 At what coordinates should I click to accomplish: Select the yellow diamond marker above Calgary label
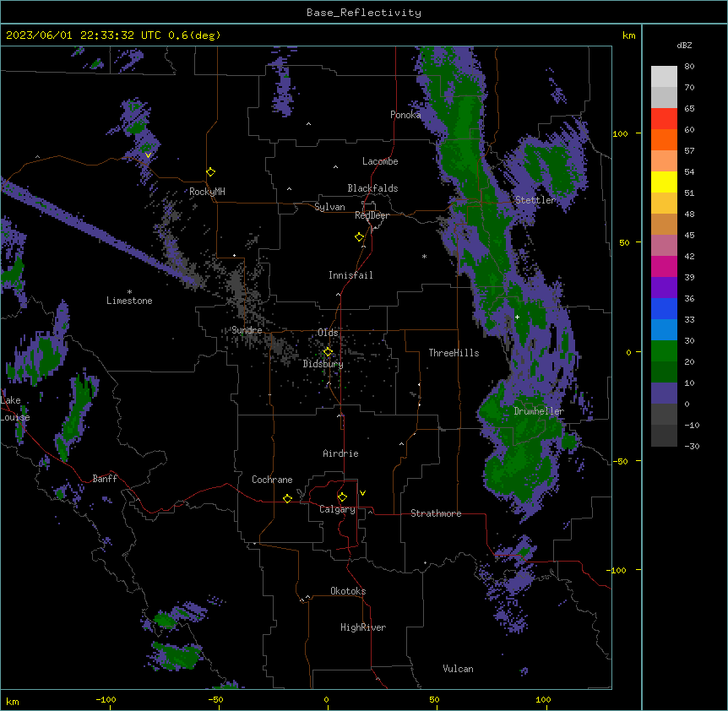click(342, 497)
